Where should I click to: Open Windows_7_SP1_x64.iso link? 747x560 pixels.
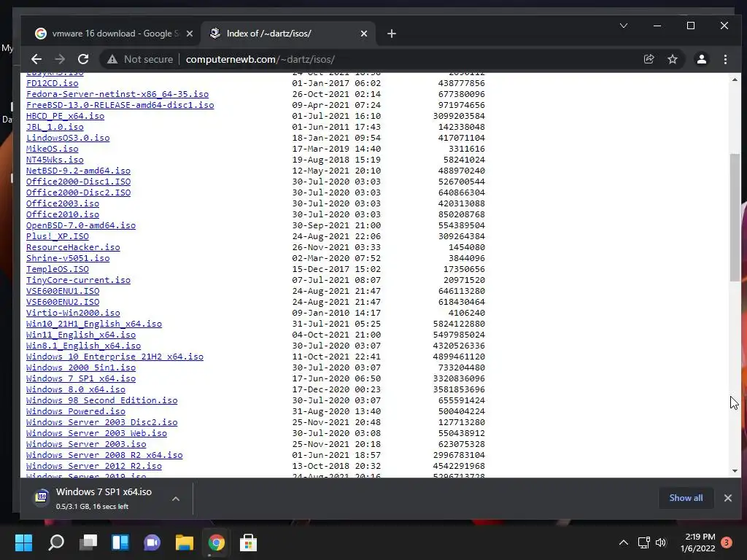coord(81,379)
